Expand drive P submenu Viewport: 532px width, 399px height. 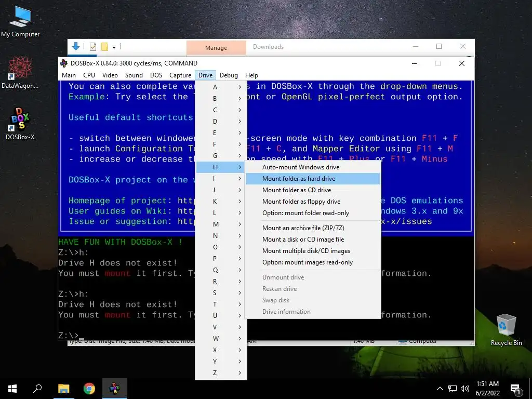(x=221, y=259)
